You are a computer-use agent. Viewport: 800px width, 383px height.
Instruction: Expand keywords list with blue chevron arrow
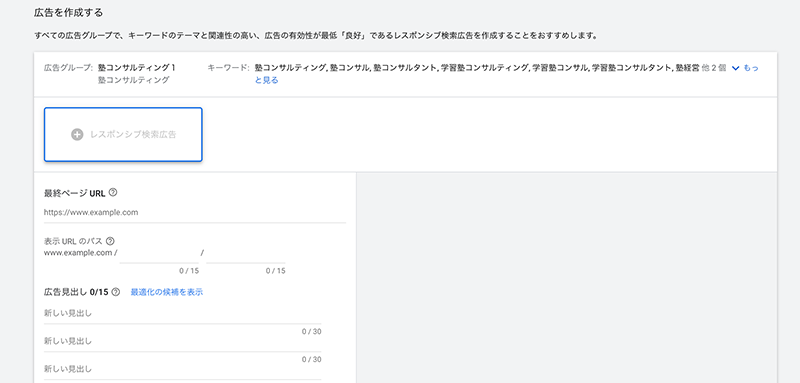click(736, 68)
